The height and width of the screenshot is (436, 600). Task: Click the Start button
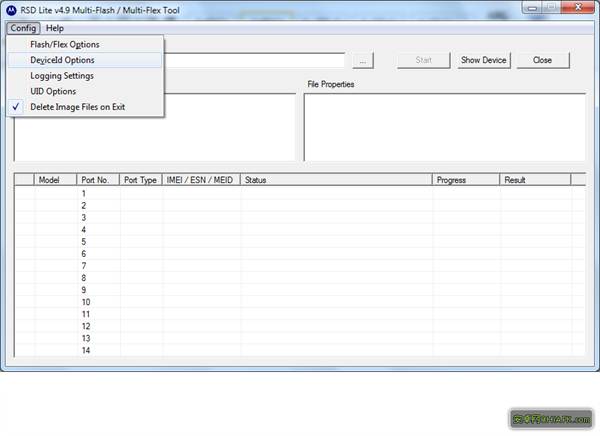point(424,60)
